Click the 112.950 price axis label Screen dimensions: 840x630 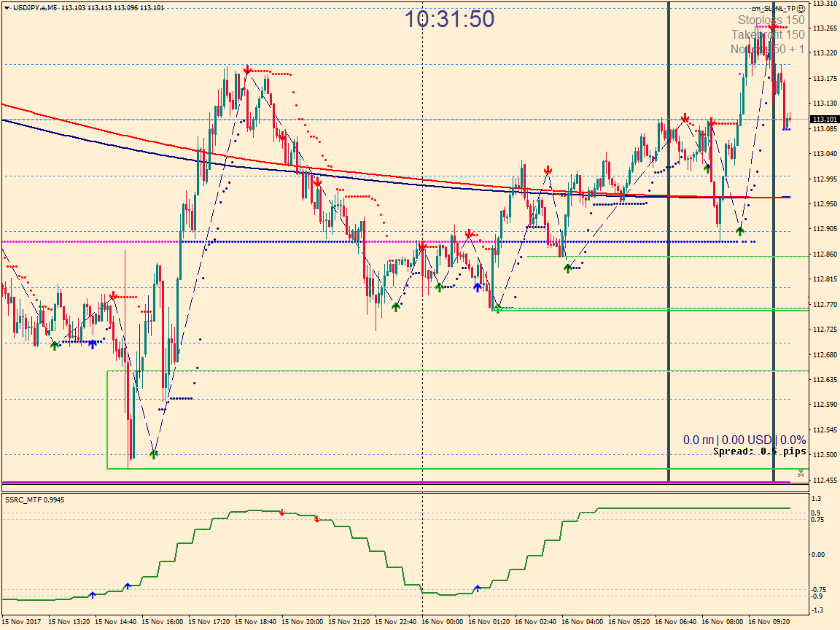(x=825, y=204)
